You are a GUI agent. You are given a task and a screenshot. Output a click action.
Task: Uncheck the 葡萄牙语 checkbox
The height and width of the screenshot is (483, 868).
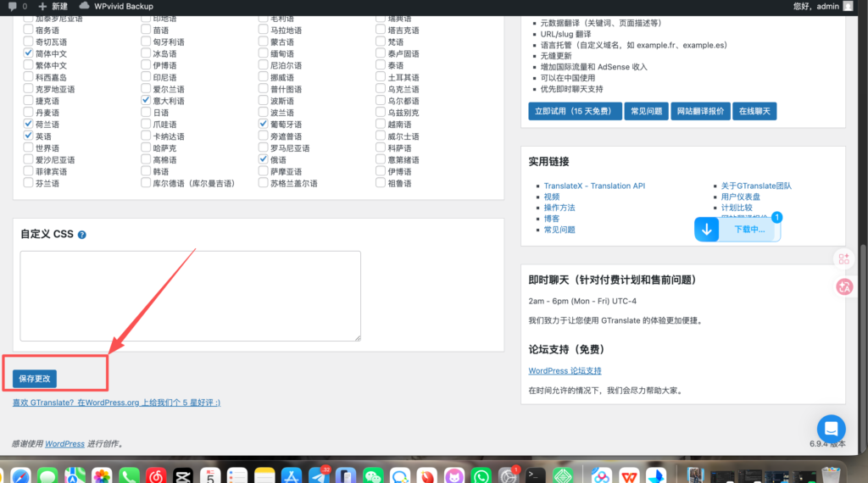263,124
